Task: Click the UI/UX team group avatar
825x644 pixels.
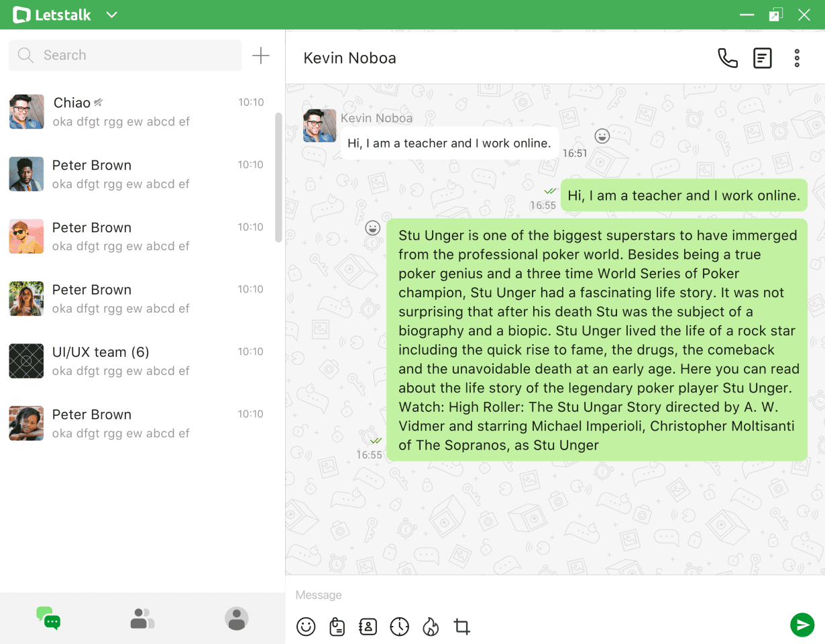Action: 26,361
